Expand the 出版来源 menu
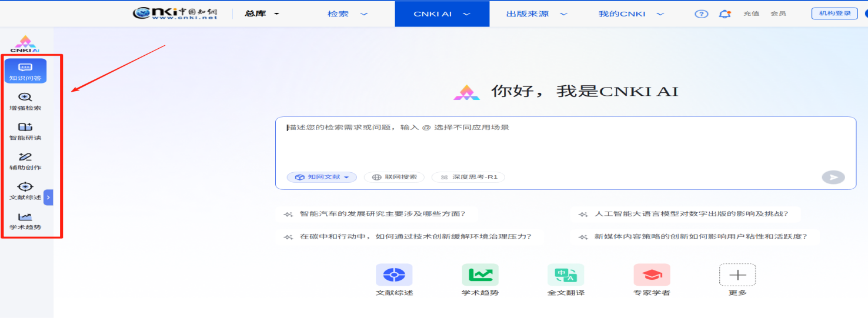This screenshot has width=868, height=318. coord(537,14)
